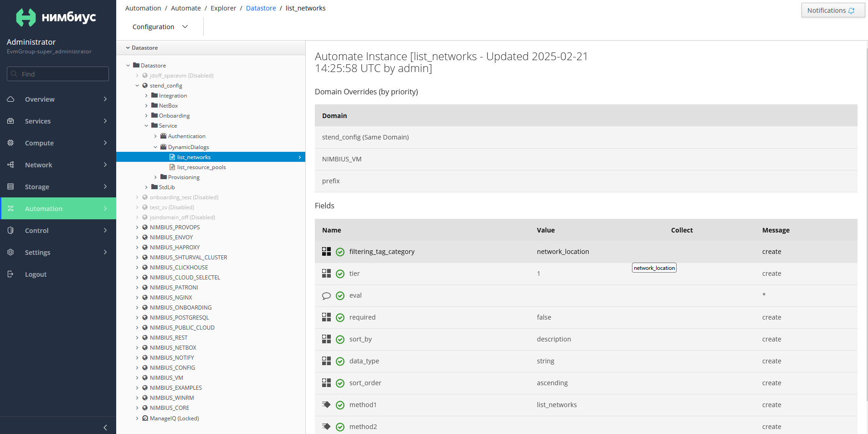Collapse the DynamicDialogs class

pyautogui.click(x=155, y=147)
